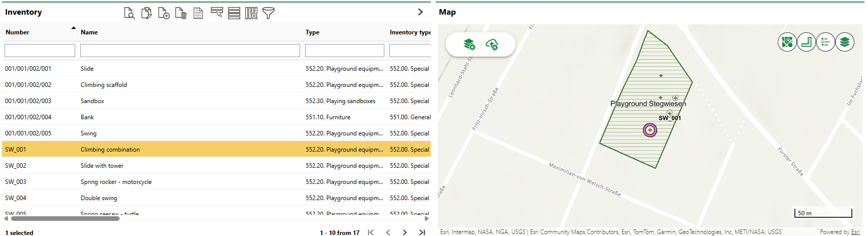The height and width of the screenshot is (236, 868).
Task: Click the Name column filter field
Action: (190, 51)
